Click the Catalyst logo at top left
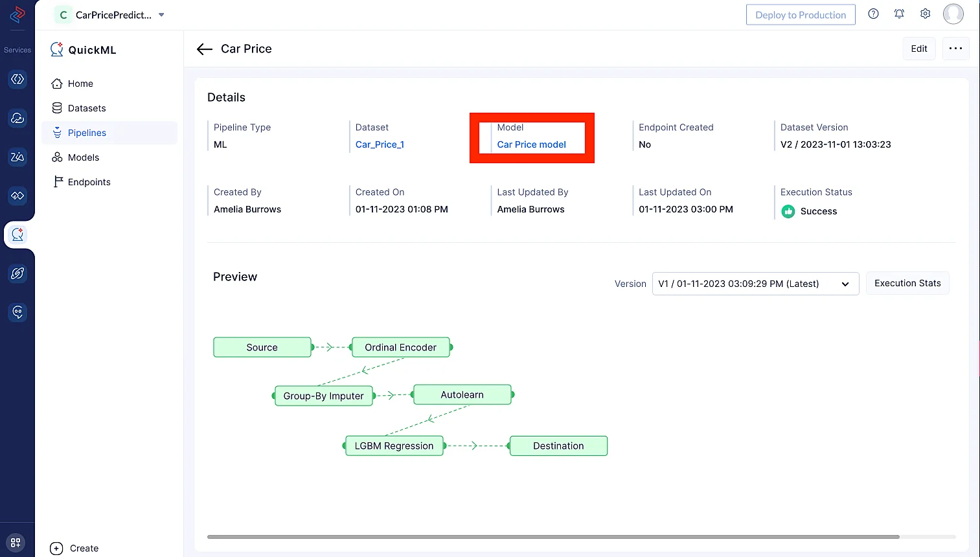980x557 pixels. point(17,14)
